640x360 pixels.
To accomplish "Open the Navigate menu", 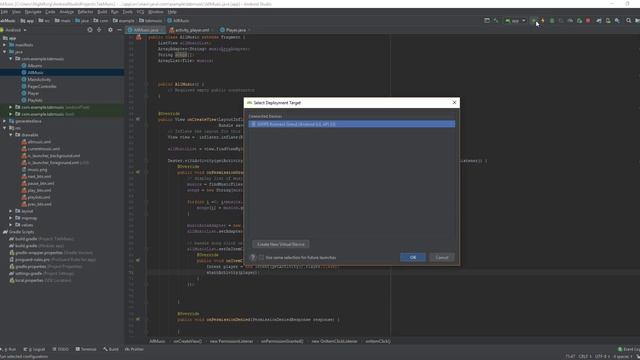I will pyautogui.click(x=33, y=12).
